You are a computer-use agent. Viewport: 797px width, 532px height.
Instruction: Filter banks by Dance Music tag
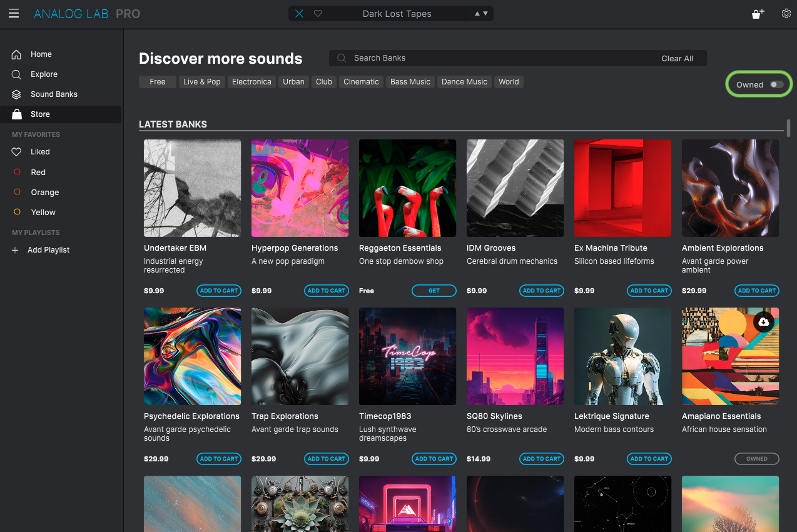click(x=464, y=82)
